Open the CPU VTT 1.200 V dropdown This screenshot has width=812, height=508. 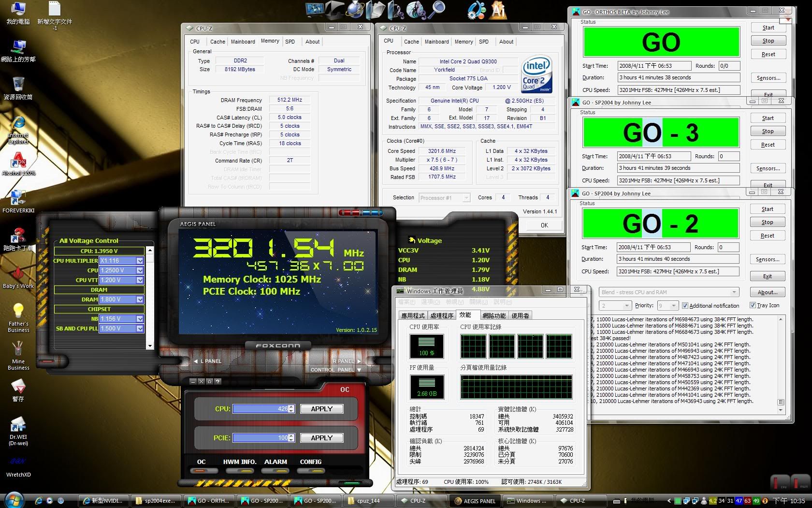point(140,280)
